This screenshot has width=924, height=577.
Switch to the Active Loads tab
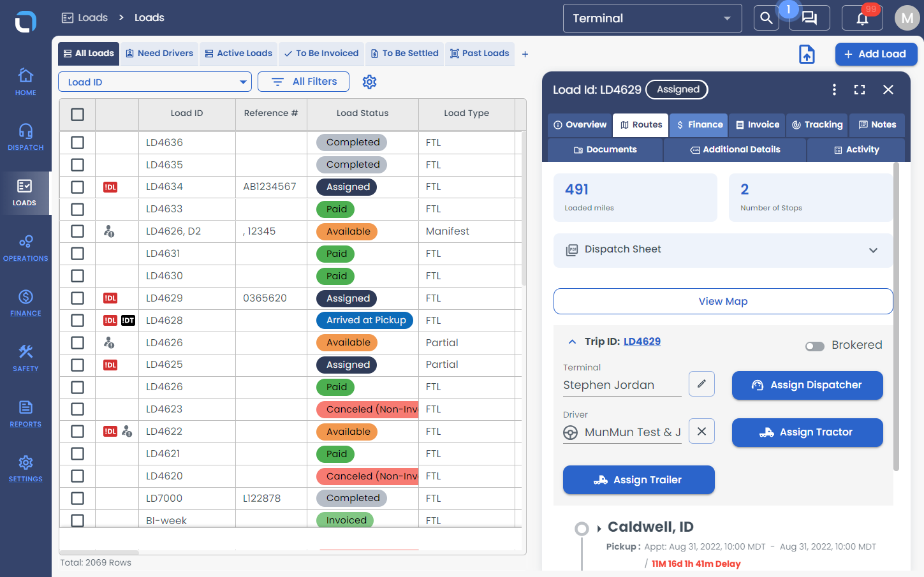[238, 54]
